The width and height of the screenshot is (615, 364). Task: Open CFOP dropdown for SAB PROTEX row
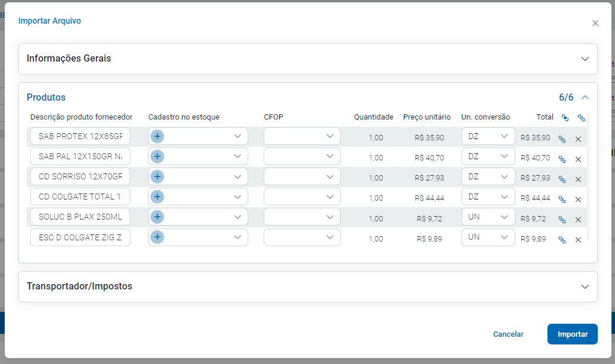tap(330, 136)
